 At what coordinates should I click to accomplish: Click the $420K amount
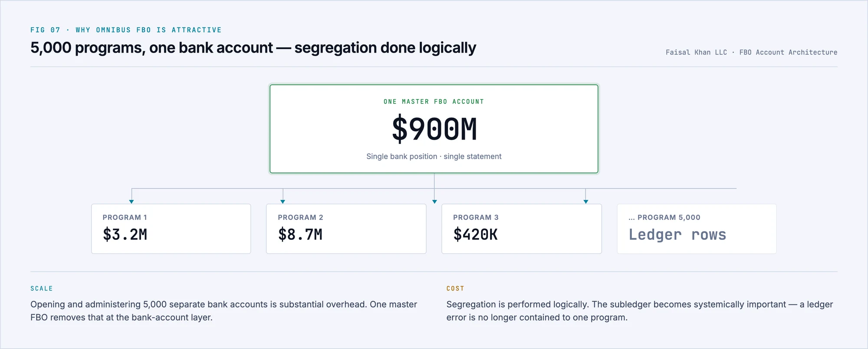point(475,235)
